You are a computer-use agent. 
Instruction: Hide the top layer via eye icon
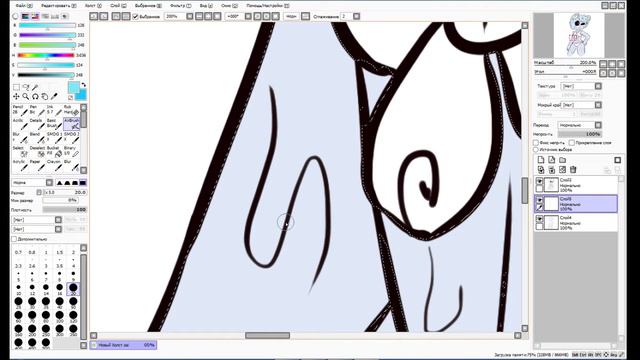point(540,181)
